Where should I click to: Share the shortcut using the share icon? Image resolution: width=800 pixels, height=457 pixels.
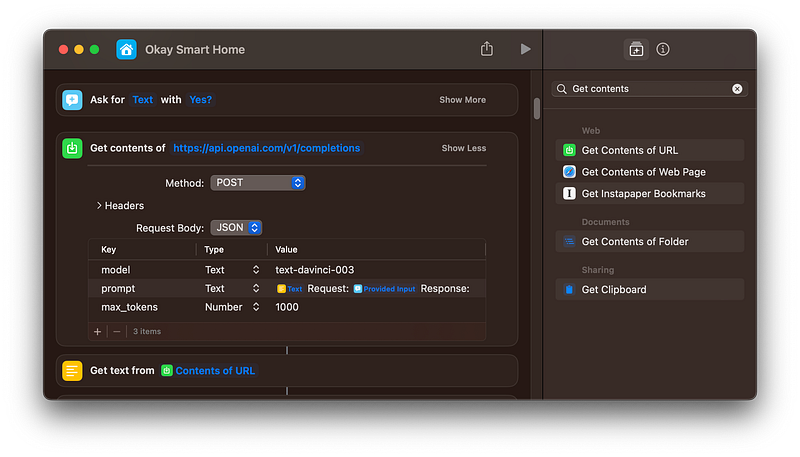pyautogui.click(x=487, y=49)
